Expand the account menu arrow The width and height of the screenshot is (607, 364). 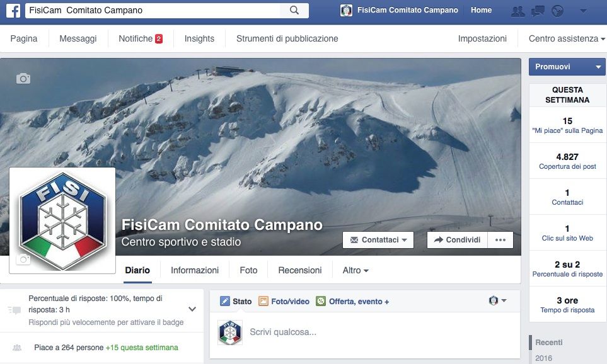583,11
